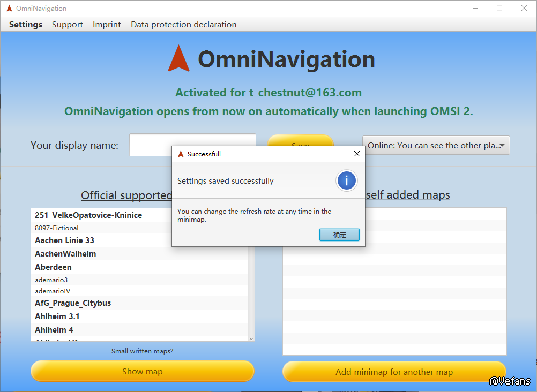
Task: Select Ahlheim 4 map entry
Action: 139,330
